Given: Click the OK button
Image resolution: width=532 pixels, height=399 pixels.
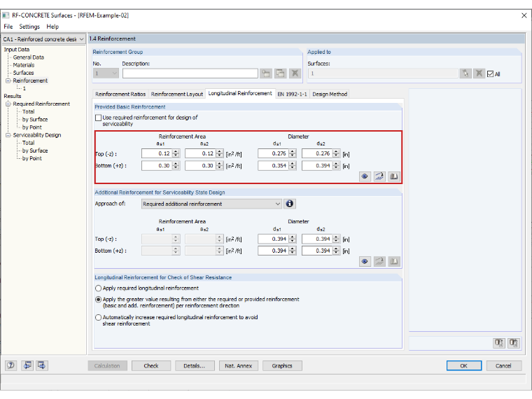Looking at the screenshot, I should coord(464,365).
